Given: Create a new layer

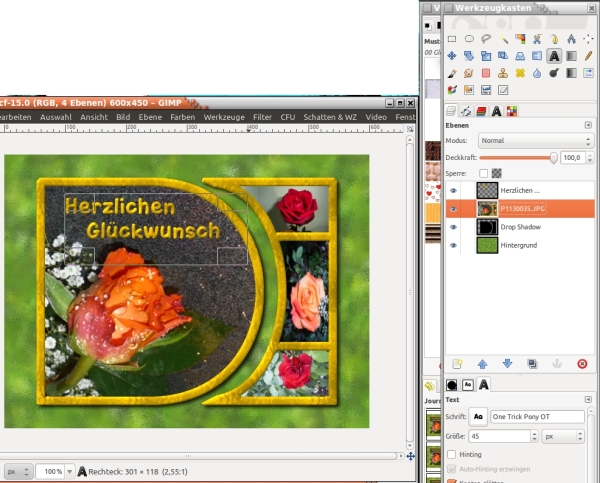Looking at the screenshot, I should point(457,364).
